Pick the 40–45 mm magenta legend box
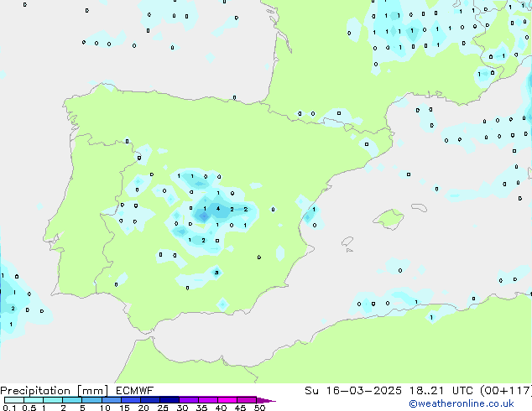Screen dimensions: 532x411 tap(227, 400)
